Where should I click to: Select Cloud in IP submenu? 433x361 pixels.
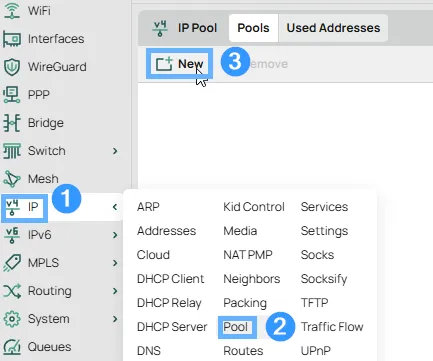point(153,255)
